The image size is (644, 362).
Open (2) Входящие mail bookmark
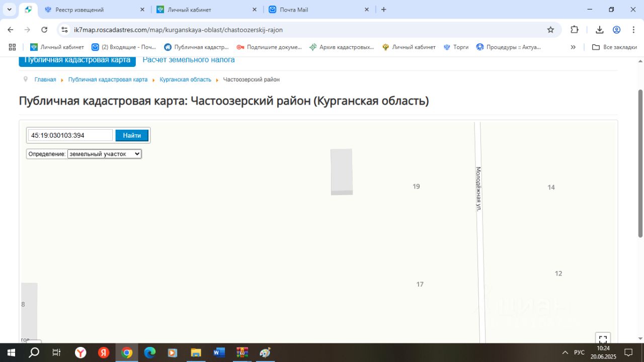(x=124, y=47)
